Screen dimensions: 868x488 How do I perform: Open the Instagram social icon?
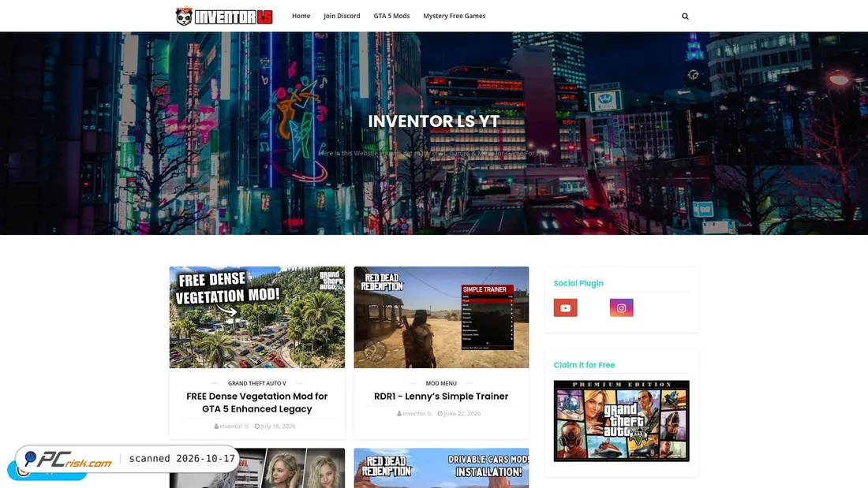621,307
